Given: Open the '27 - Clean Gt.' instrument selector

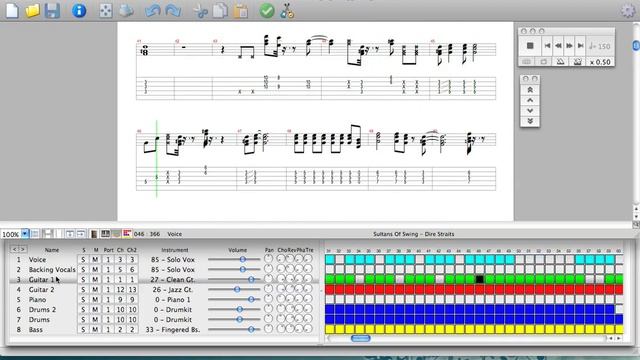Looking at the screenshot, I should tap(173, 280).
